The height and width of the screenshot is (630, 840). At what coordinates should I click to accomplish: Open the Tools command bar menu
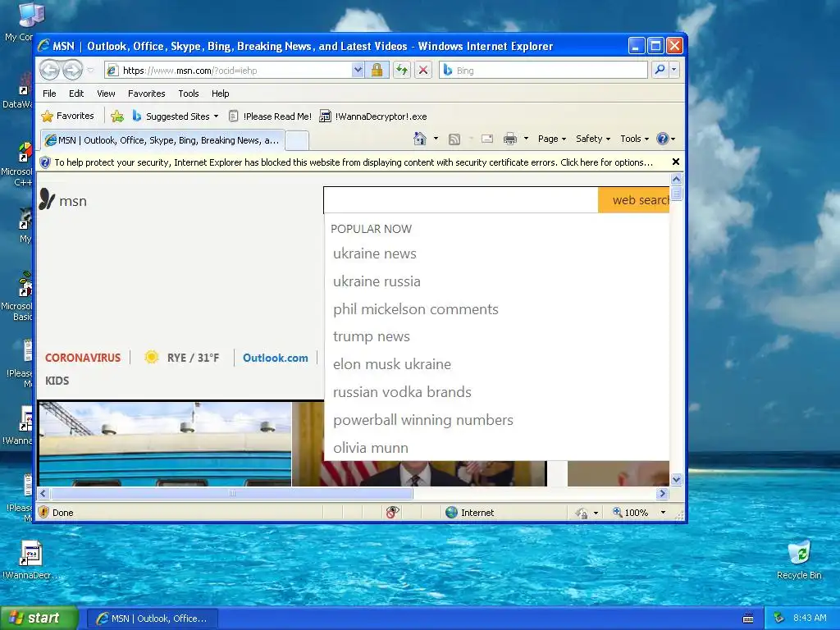(634, 139)
